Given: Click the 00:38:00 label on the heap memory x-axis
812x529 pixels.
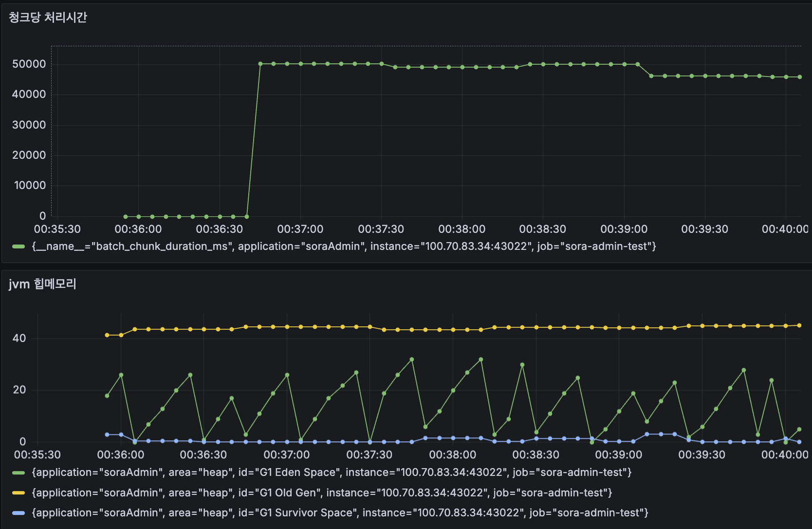Looking at the screenshot, I should [x=453, y=454].
